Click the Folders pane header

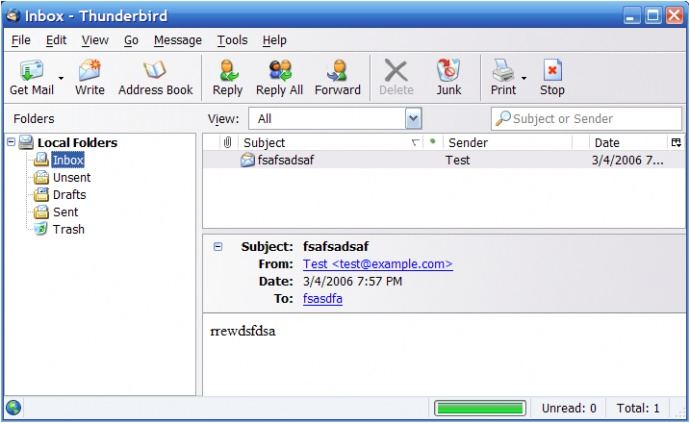tap(34, 118)
